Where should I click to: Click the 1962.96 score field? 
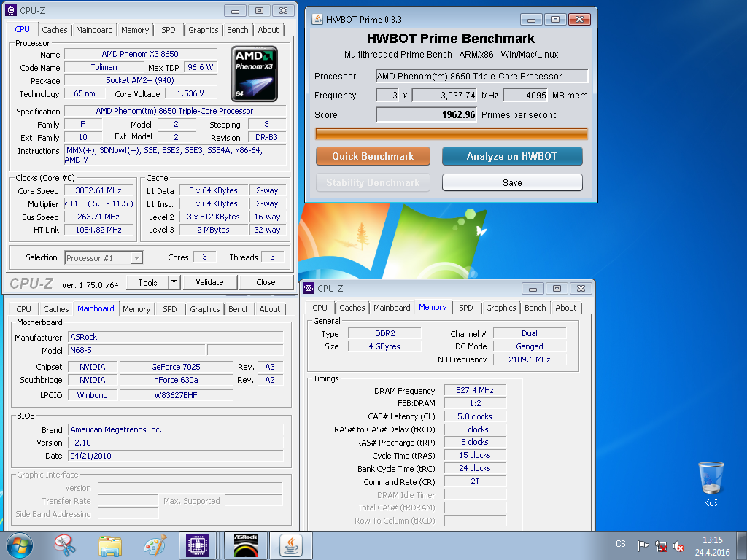coord(426,114)
